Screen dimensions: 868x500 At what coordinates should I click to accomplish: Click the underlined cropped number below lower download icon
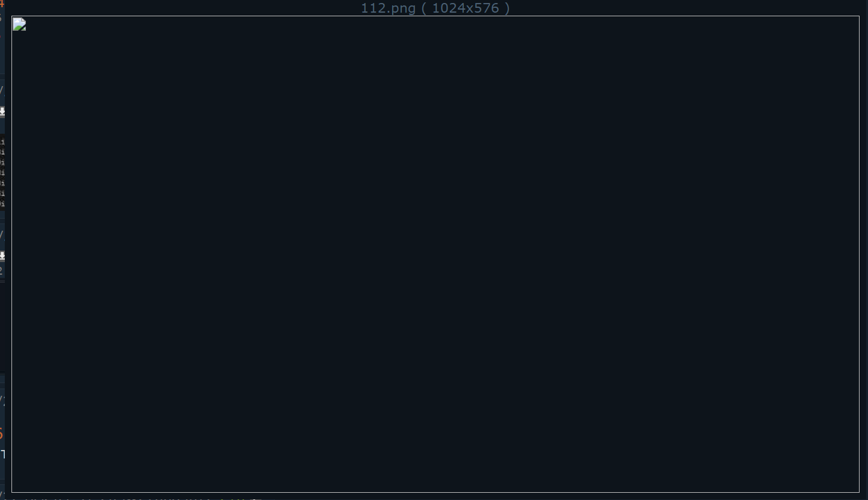[2, 271]
